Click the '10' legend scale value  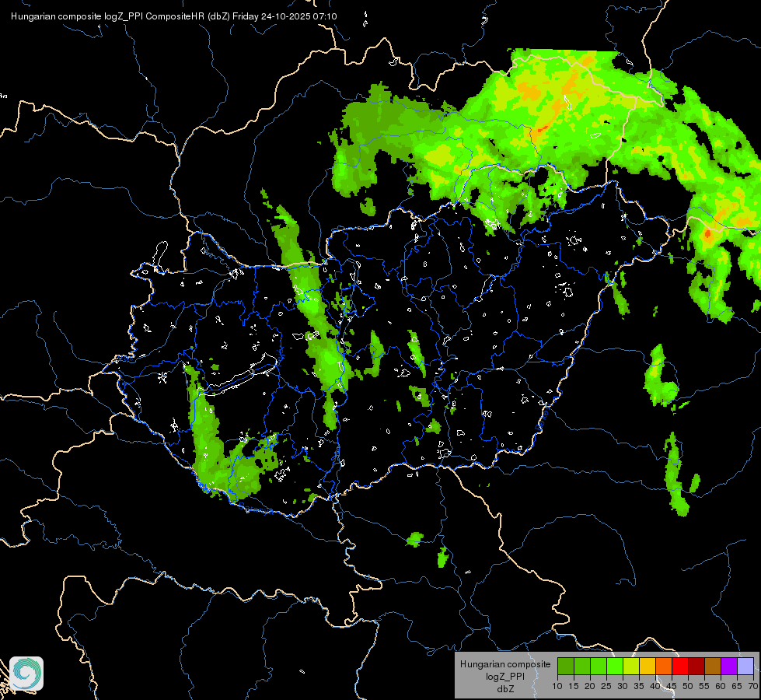(557, 687)
